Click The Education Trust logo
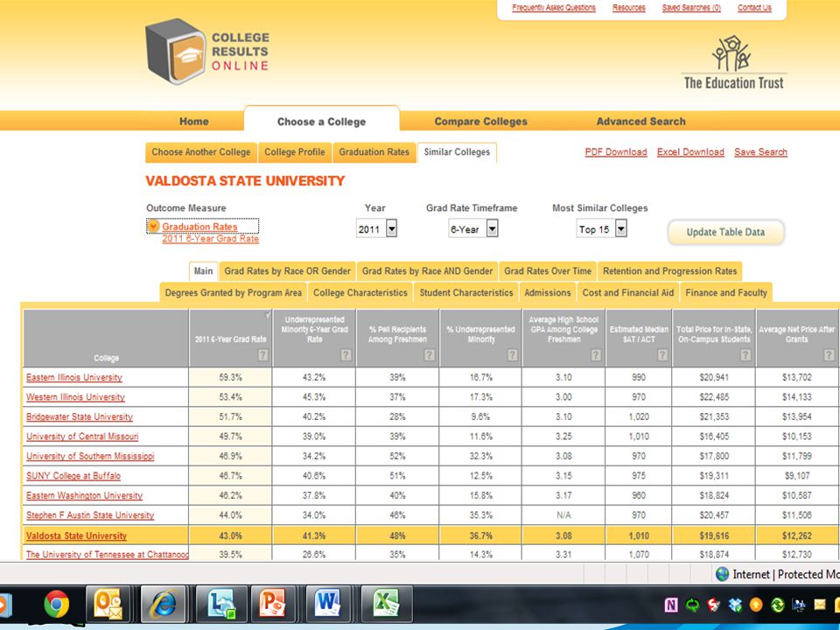Viewport: 840px width, 630px height. tap(733, 63)
